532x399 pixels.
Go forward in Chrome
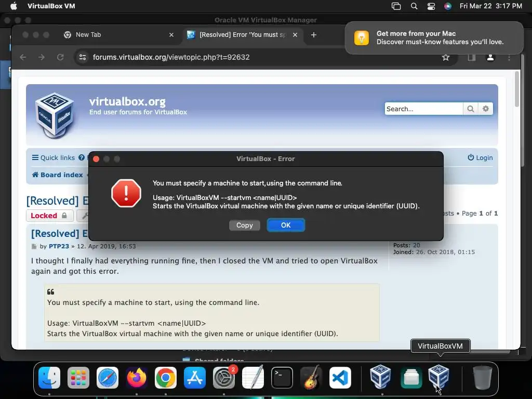(x=42, y=57)
